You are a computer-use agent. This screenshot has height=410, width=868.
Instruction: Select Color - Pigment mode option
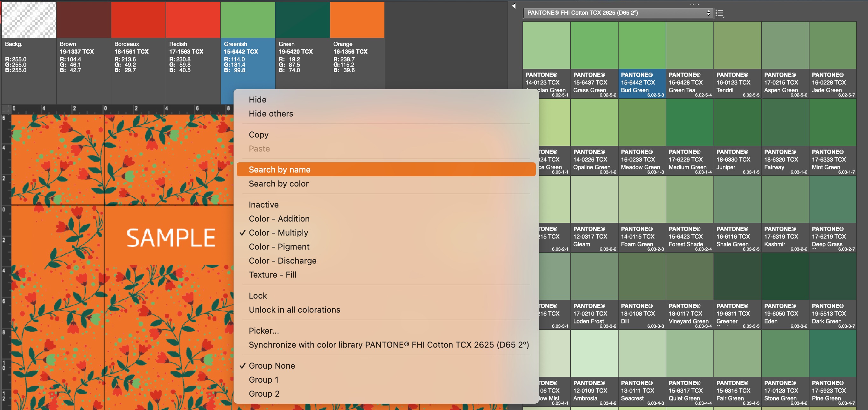click(279, 247)
